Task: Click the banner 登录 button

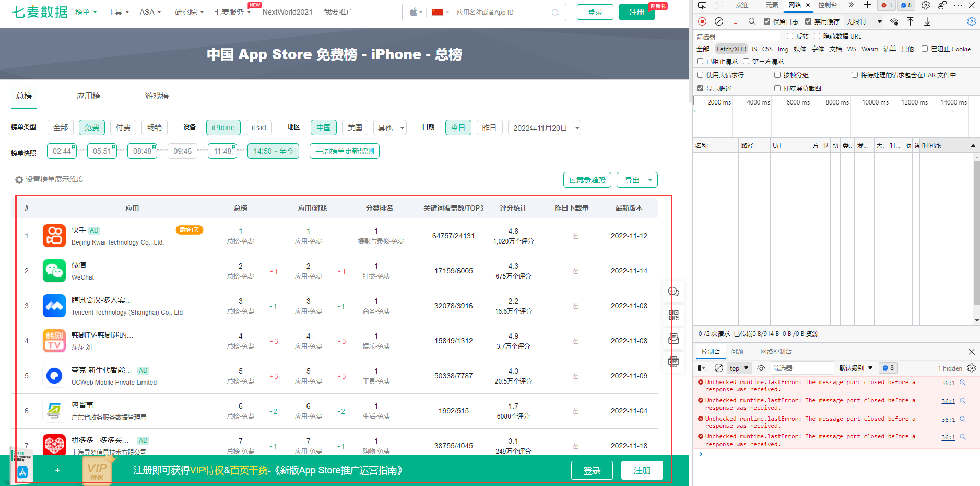Action: pyautogui.click(x=592, y=470)
